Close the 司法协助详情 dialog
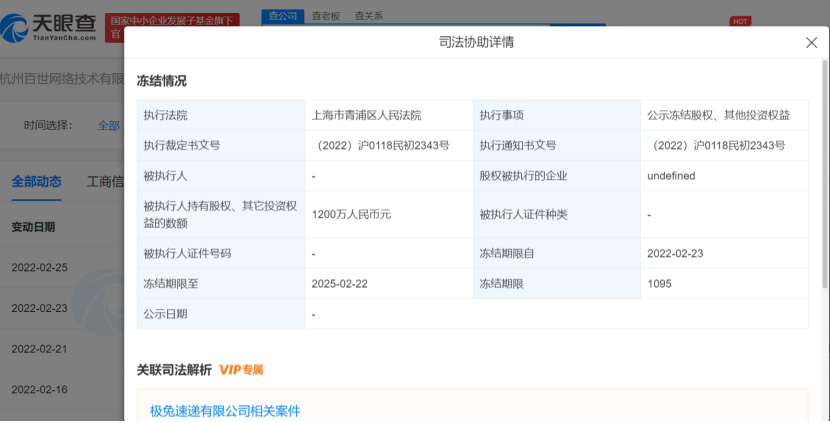The width and height of the screenshot is (830, 422). [811, 43]
